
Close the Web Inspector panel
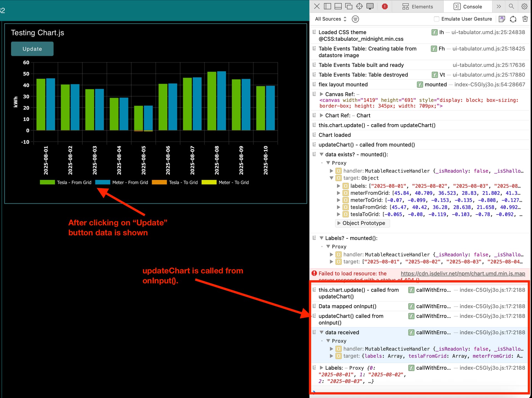click(317, 6)
